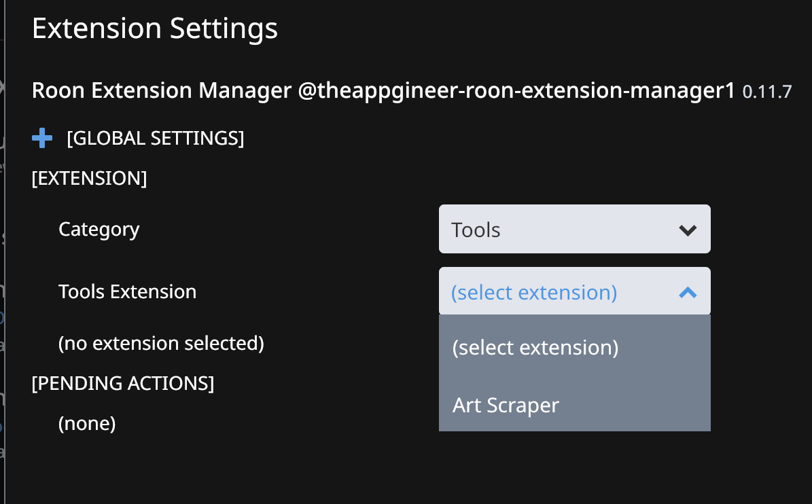Close the Tools Extension select box
The width and height of the screenshot is (812, 504).
coord(574,291)
